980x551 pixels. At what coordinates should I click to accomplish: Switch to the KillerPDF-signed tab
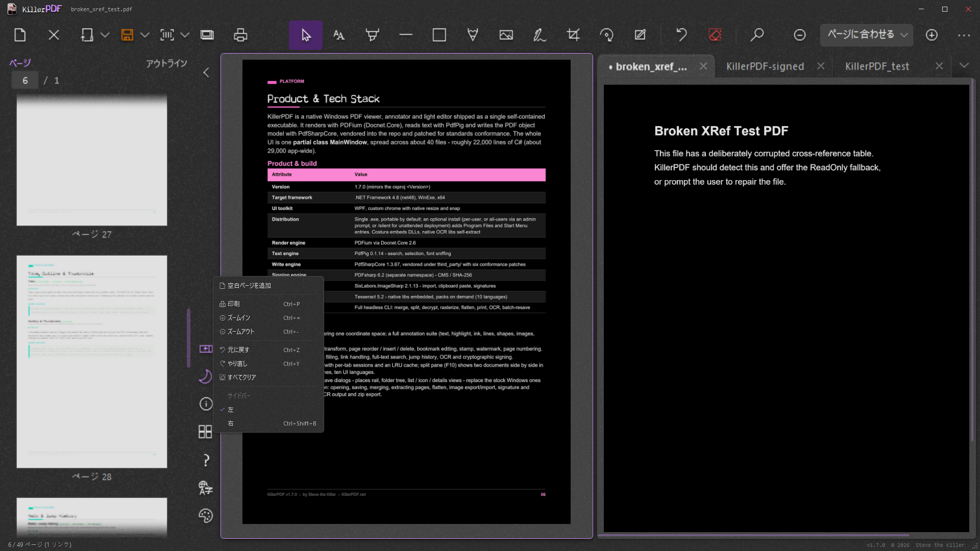tap(765, 67)
